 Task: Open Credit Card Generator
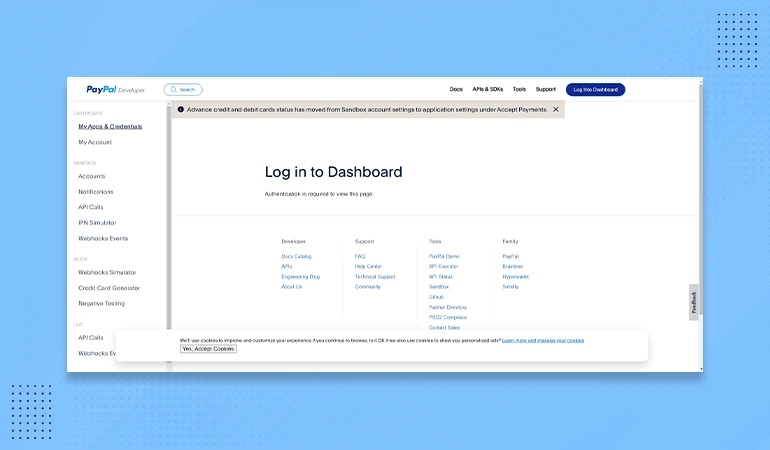tap(109, 288)
